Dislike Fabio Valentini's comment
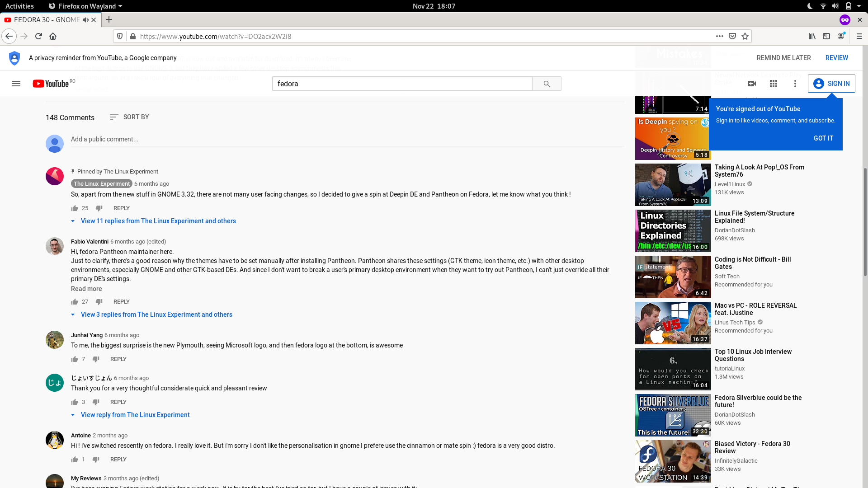868x488 pixels. tap(99, 302)
